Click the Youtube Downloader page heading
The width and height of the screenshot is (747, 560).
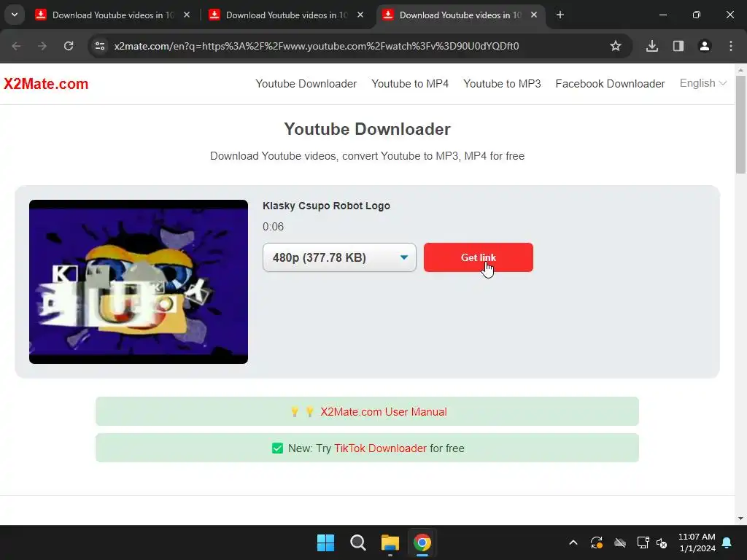point(368,129)
